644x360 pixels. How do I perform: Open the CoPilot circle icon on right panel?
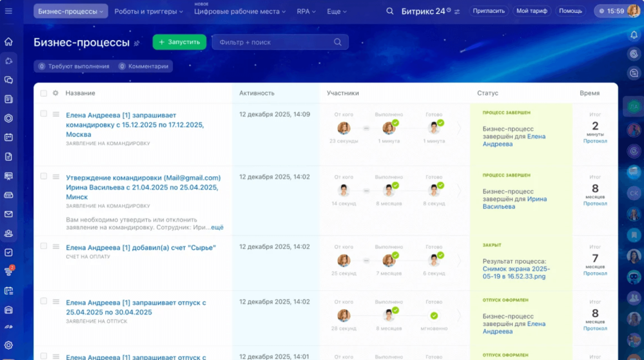(x=634, y=54)
